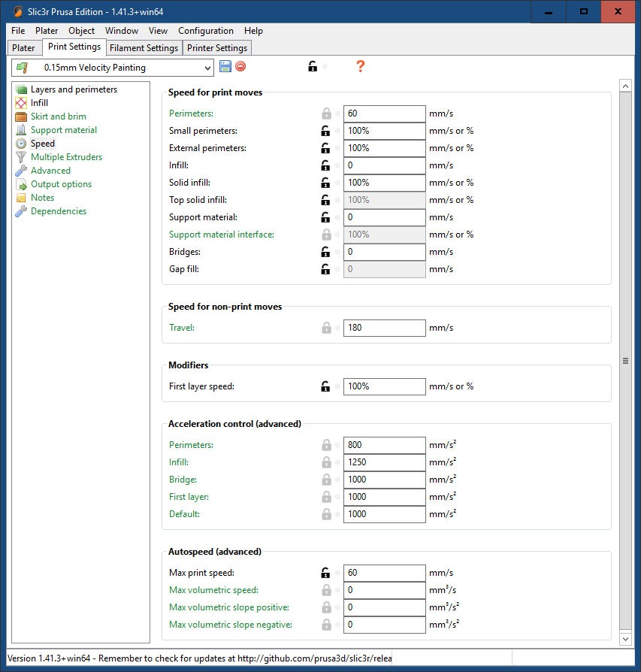This screenshot has width=641, height=672.
Task: Click the Max volumetric slope negative field
Action: pyautogui.click(x=384, y=625)
